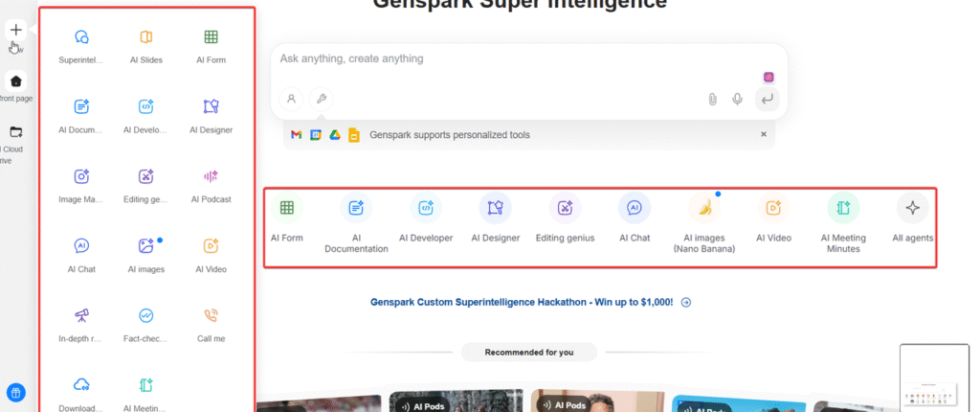Click the plus New button in sidebar
980x412 pixels.
click(16, 30)
